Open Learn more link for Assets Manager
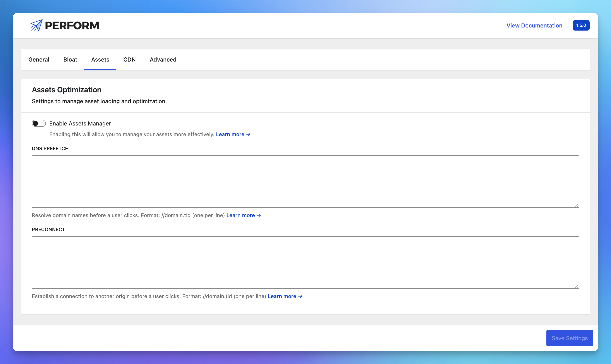Screen dimensions: 611x364 pos(230,134)
